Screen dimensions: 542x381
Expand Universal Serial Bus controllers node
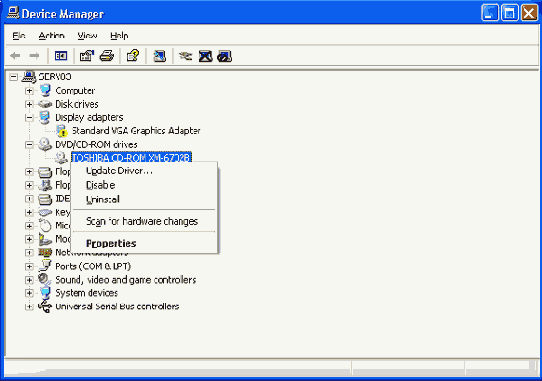click(x=29, y=307)
